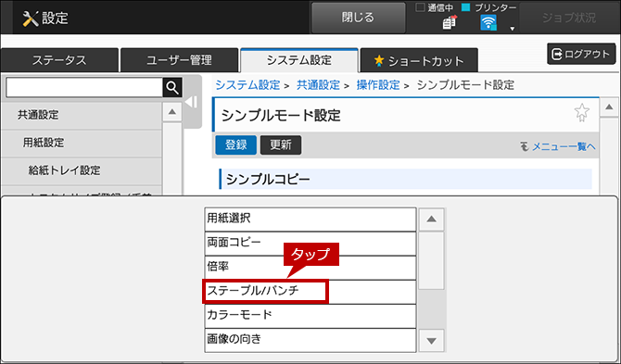Click the ログアウト button
Screen dimensions: 621x364
581,54
